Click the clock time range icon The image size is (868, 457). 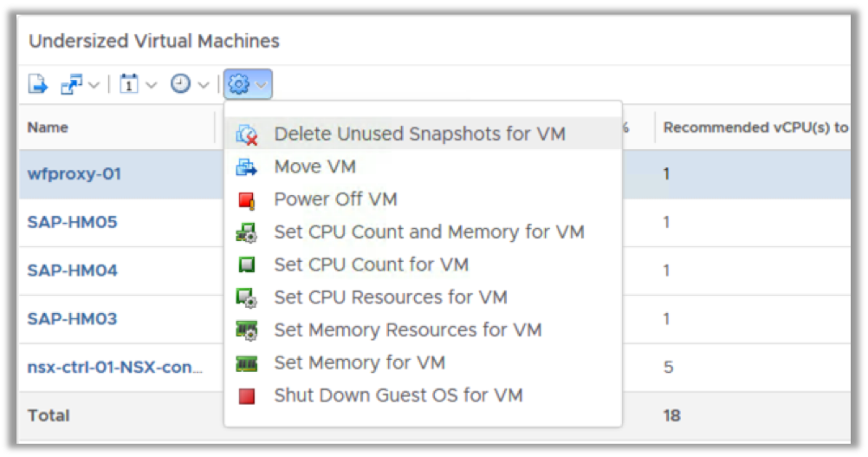pos(180,84)
